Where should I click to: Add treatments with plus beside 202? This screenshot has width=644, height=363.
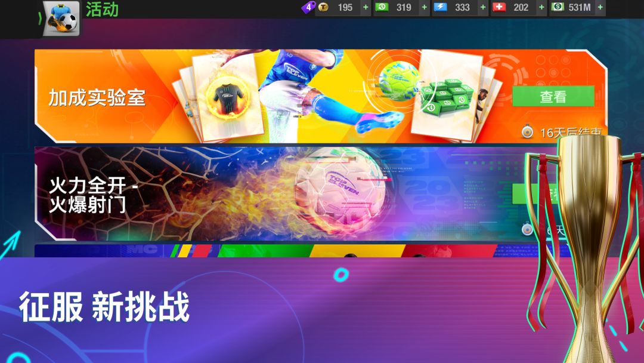(x=541, y=7)
